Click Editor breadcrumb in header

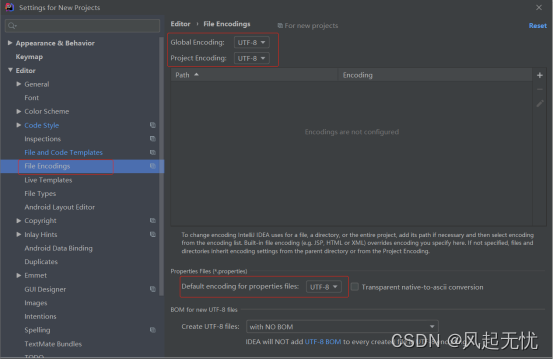tap(180, 24)
